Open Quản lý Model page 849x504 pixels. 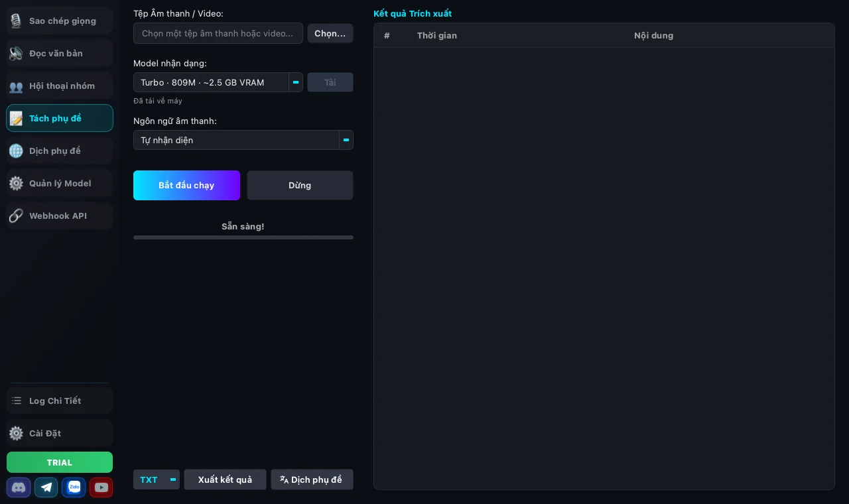coord(60,183)
